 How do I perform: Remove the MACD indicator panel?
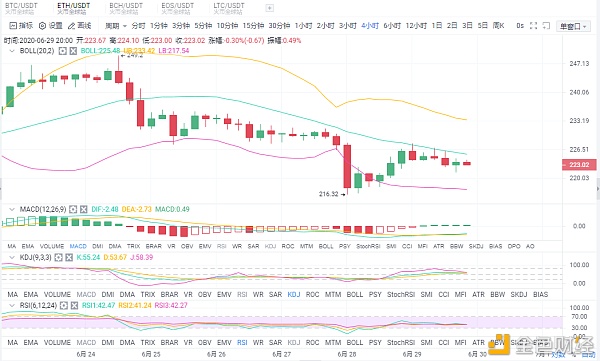click(x=83, y=209)
